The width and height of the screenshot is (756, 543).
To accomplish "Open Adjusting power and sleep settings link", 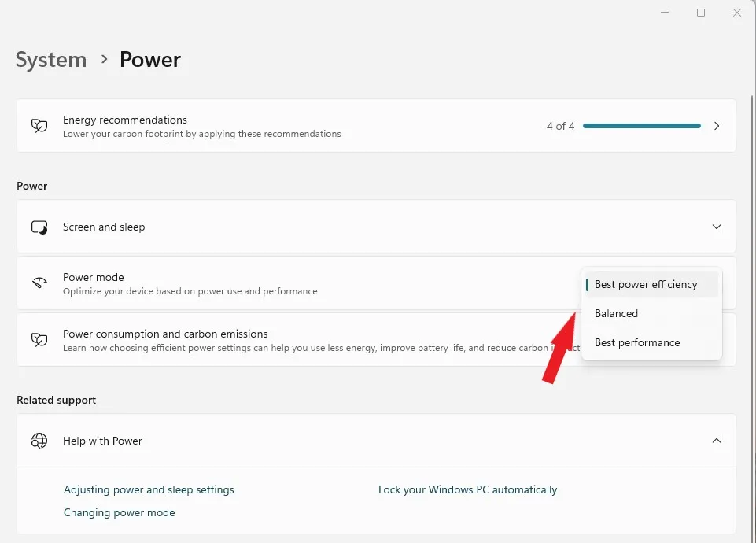I will 149,489.
